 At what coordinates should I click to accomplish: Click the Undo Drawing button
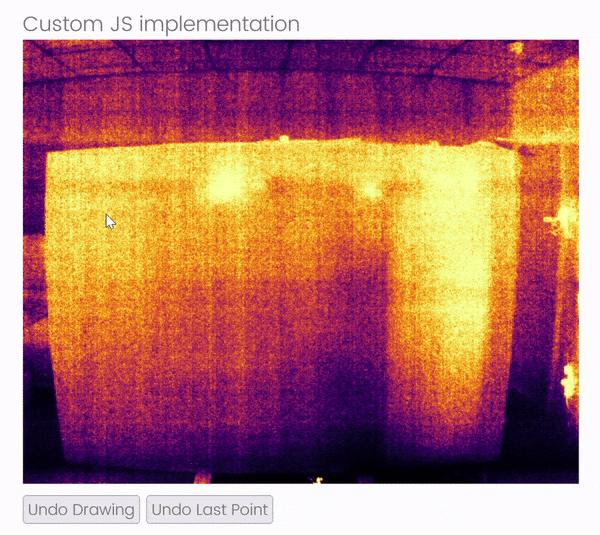point(82,509)
